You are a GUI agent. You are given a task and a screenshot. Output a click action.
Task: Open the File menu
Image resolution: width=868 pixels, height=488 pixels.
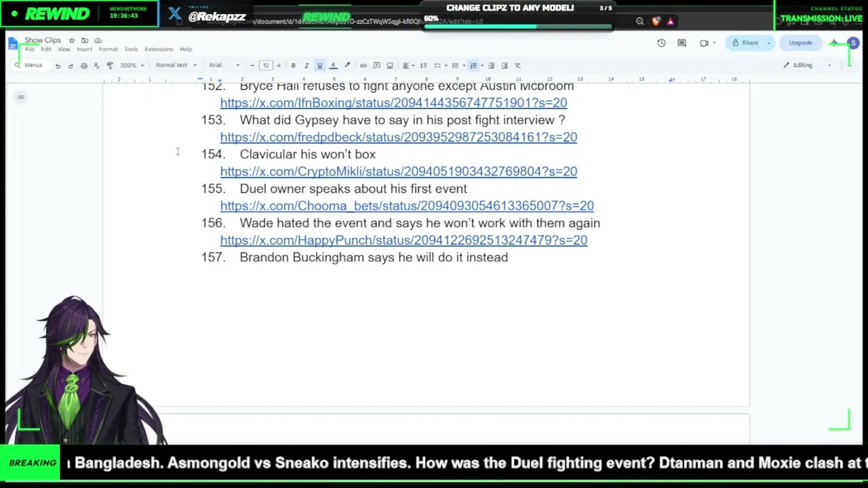click(x=30, y=49)
